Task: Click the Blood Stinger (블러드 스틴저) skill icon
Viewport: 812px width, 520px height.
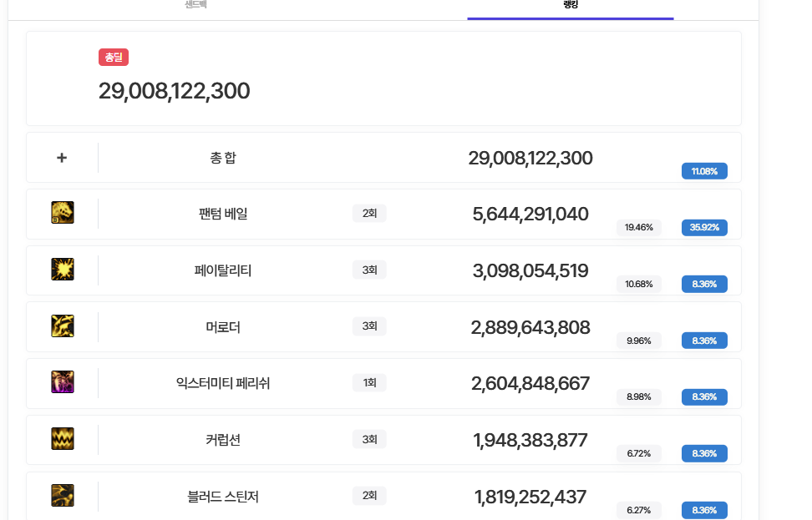Action: [x=63, y=495]
